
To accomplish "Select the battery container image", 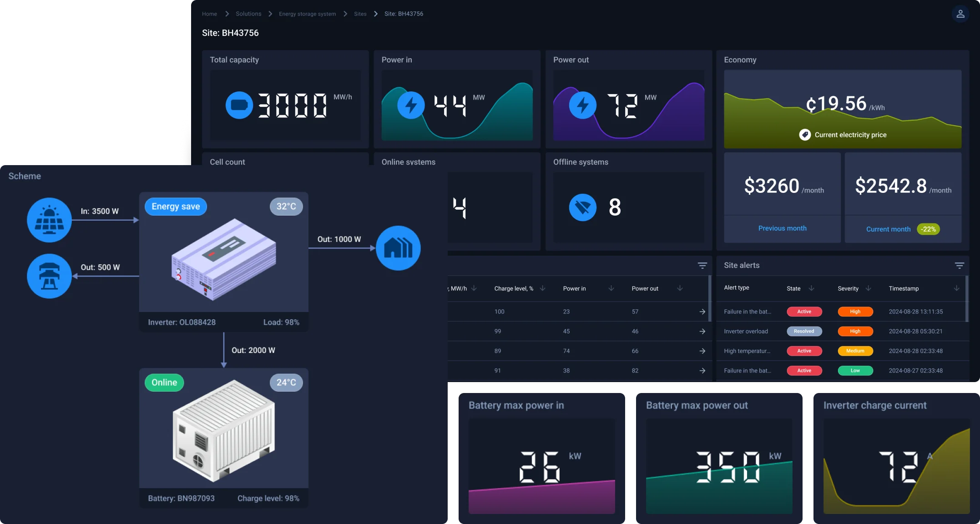I will [x=223, y=431].
